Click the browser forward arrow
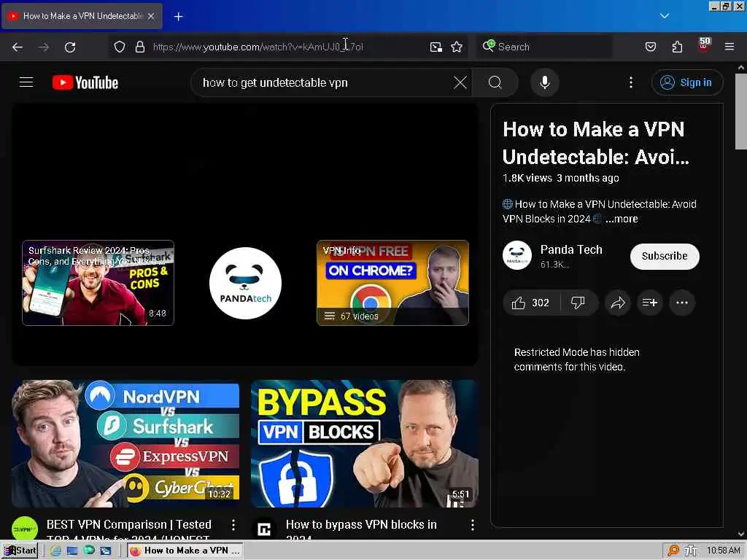The height and width of the screenshot is (560, 747). click(x=43, y=47)
